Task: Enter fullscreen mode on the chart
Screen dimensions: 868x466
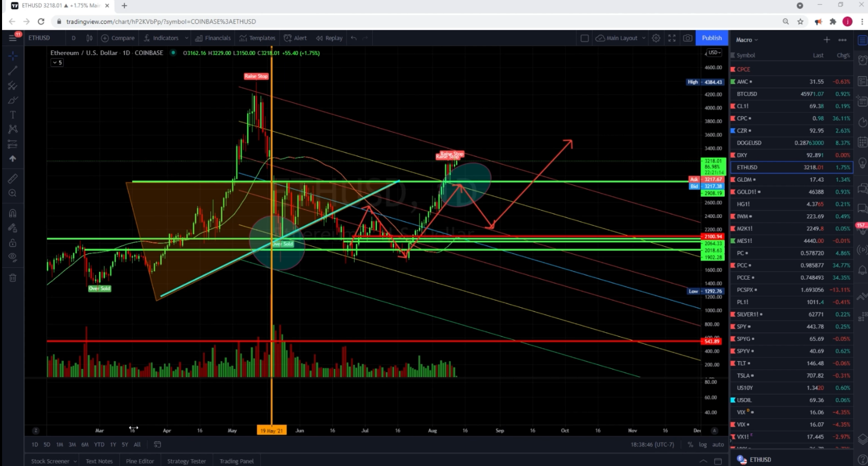Action: pyautogui.click(x=672, y=38)
